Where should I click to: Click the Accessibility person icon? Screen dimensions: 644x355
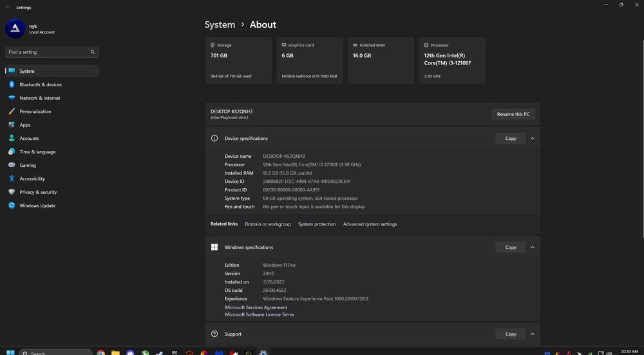12,179
